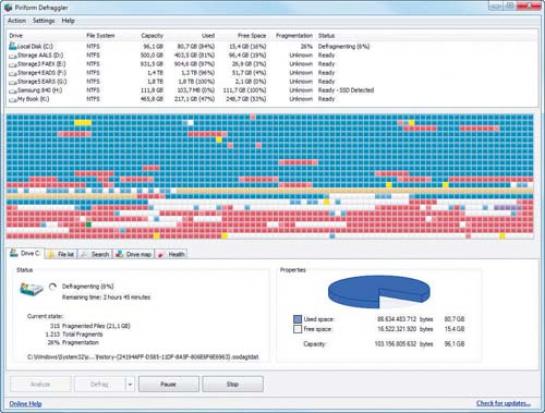Image resolution: width=545 pixels, height=413 pixels.
Task: Select the Samsung 840 (H:) drive icon
Action: pyautogui.click(x=13, y=90)
